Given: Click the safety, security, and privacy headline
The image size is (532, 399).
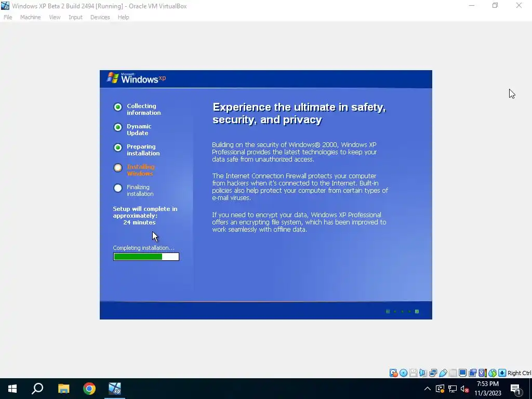Looking at the screenshot, I should point(299,113).
